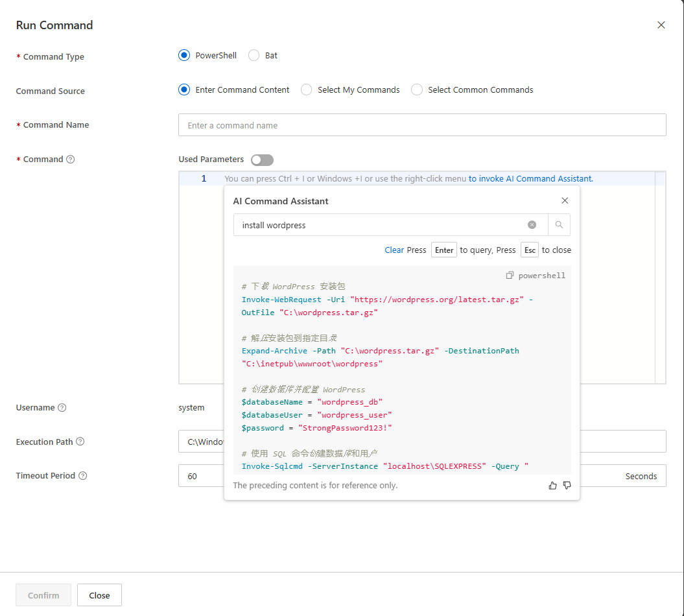Viewport: 684px width, 616px height.
Task: Click line 1 of the command editor
Action: pos(422,178)
